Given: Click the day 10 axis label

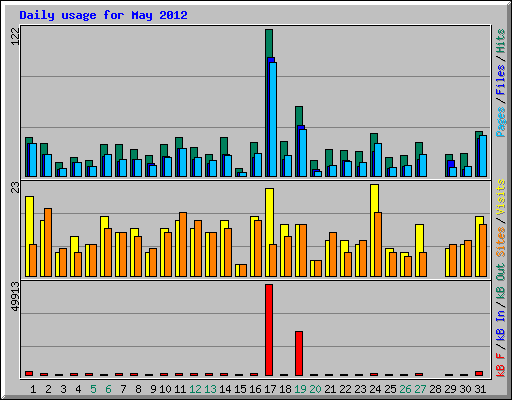Looking at the screenshot, I should coord(165,389).
